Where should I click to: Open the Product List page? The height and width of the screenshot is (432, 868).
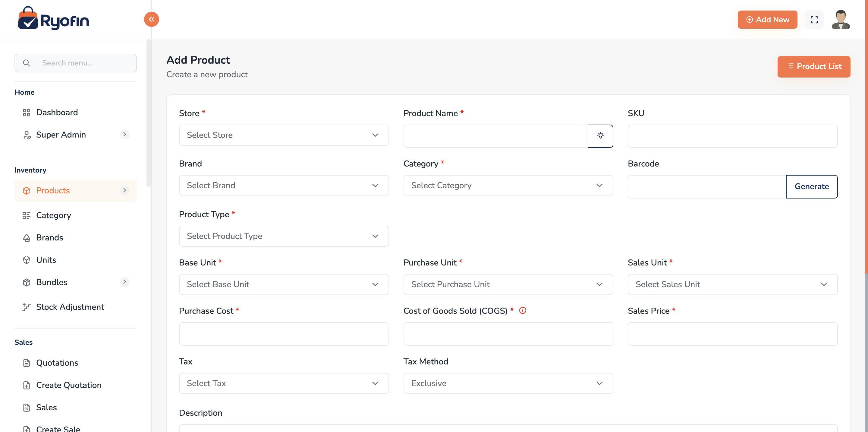[x=814, y=66]
